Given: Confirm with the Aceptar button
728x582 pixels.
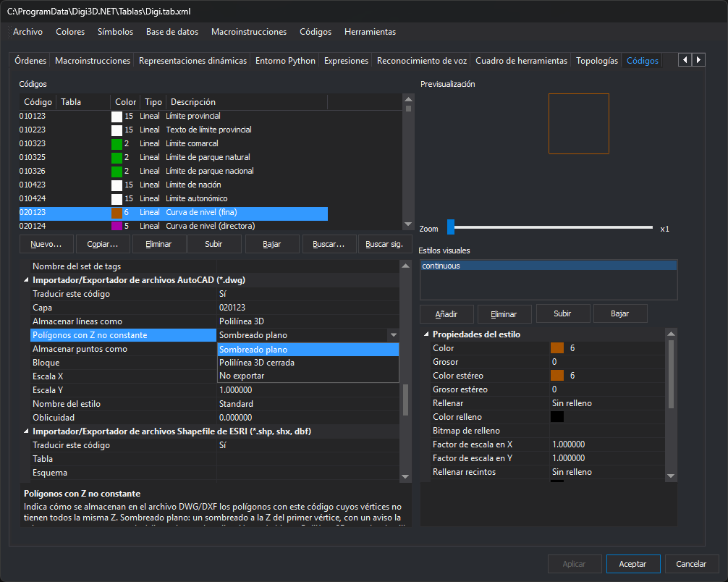Looking at the screenshot, I should pos(632,564).
